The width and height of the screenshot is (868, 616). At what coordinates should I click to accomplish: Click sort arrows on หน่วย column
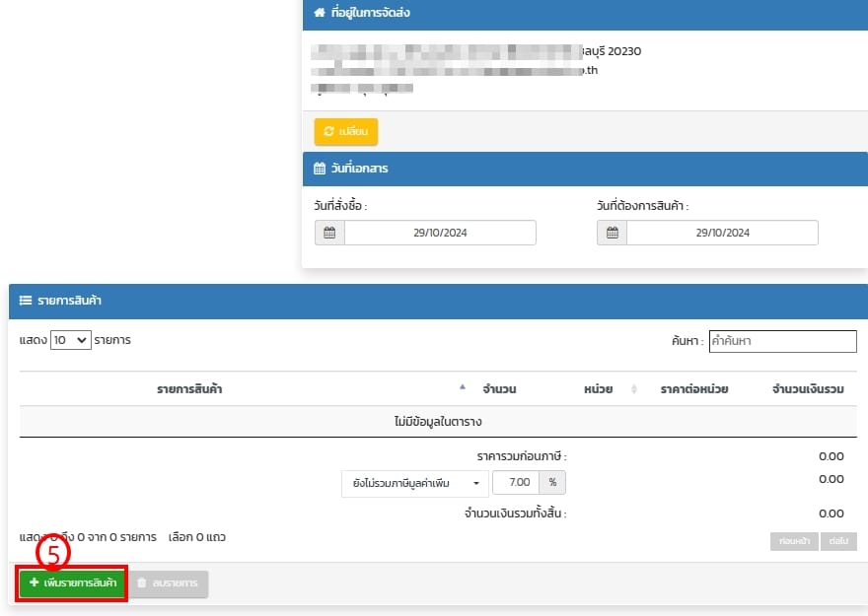click(633, 389)
